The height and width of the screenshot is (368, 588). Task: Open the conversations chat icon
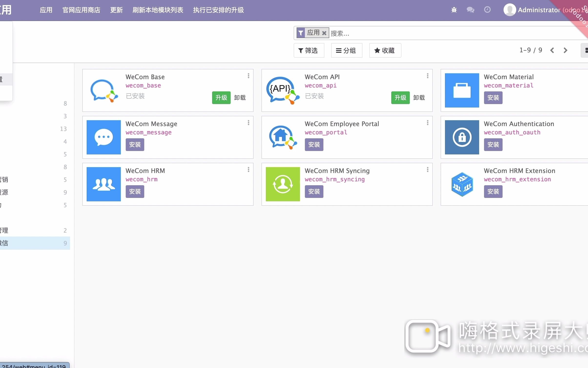coord(470,10)
